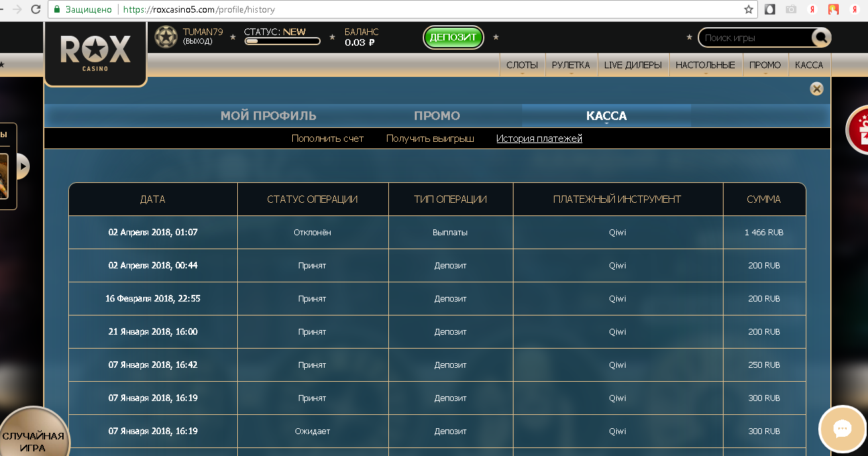Image resolution: width=868 pixels, height=456 pixels.
Task: Select the date 16 Февраля 2018, 22:55
Action: coord(153,299)
